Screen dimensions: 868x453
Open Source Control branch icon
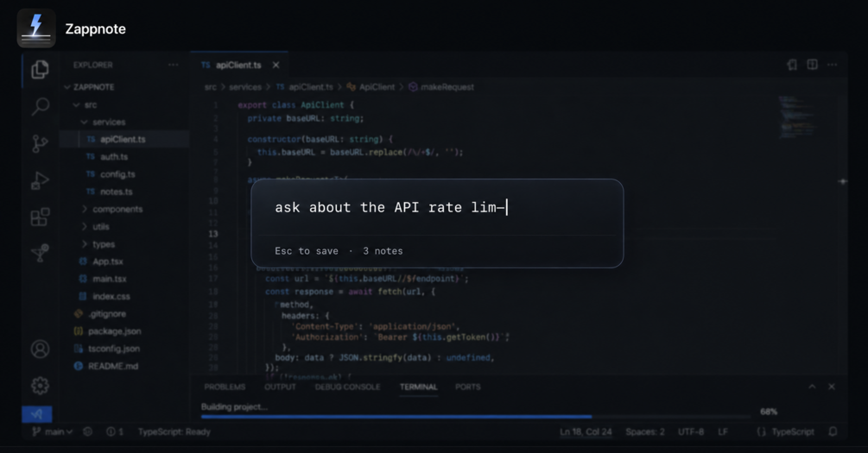pos(40,143)
